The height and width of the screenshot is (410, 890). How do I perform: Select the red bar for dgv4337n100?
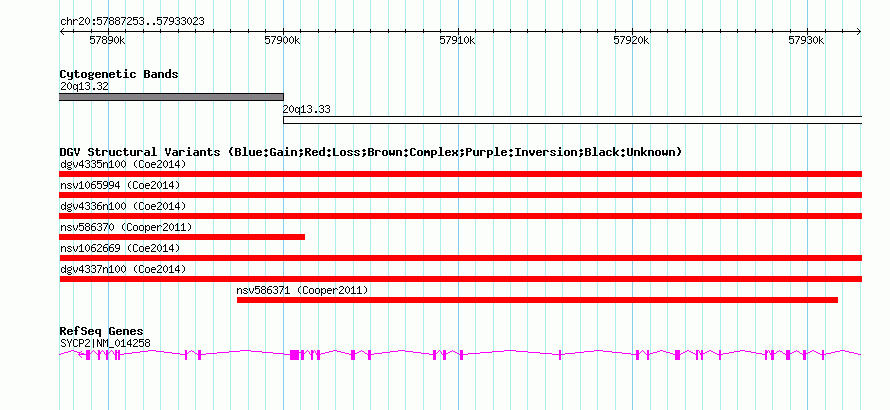(461, 279)
